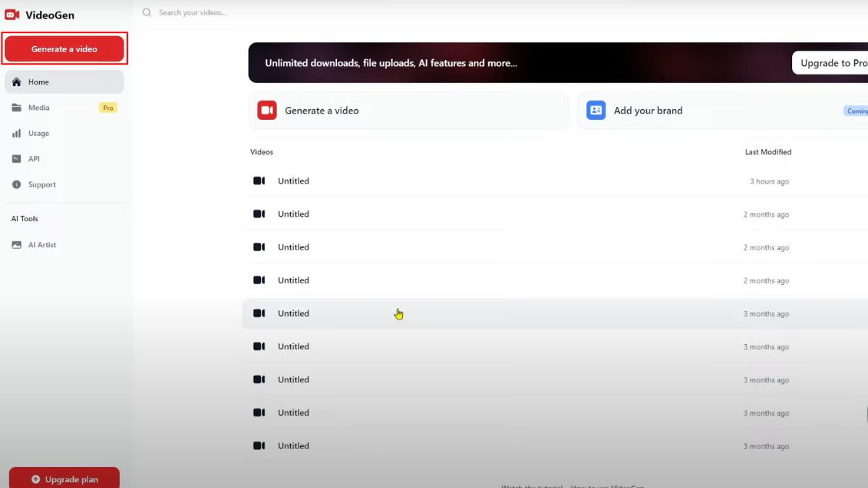Click the Usage bar-chart icon

coord(18,133)
